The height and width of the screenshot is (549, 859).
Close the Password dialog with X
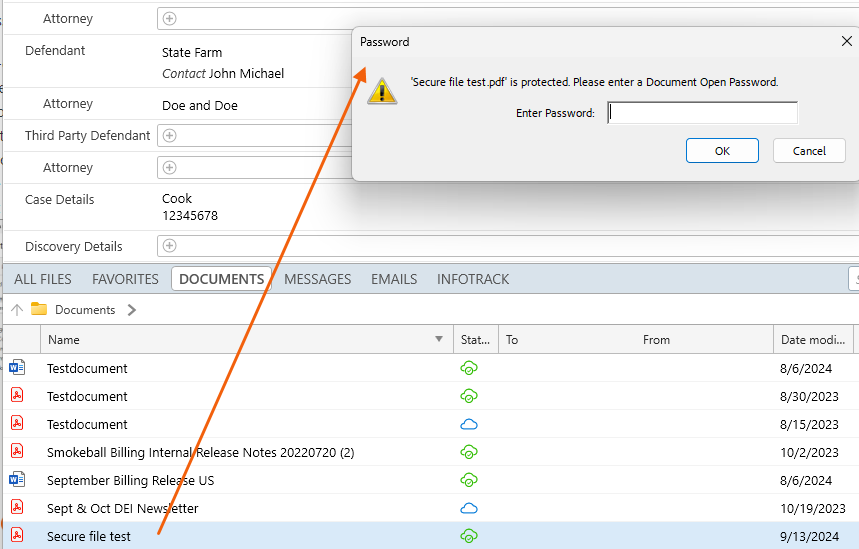coord(846,41)
